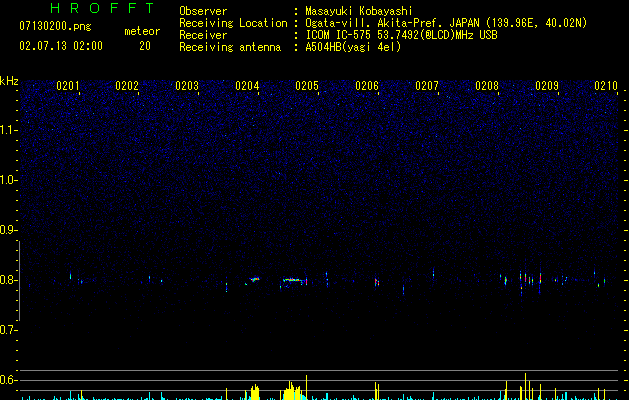Click the Receiver label
629x400 pixels.
click(x=203, y=35)
